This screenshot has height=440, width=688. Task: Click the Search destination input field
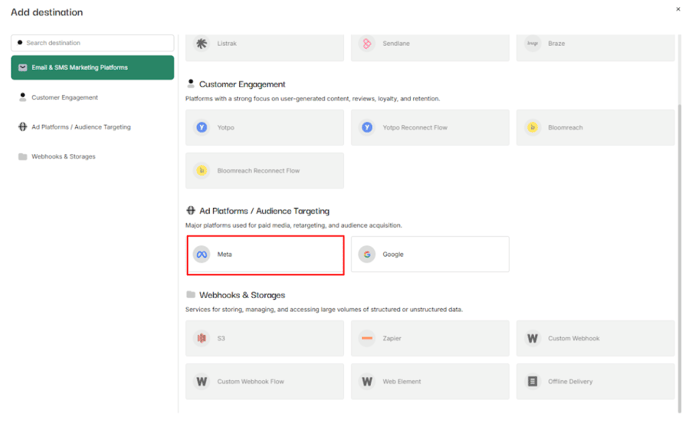pyautogui.click(x=95, y=43)
